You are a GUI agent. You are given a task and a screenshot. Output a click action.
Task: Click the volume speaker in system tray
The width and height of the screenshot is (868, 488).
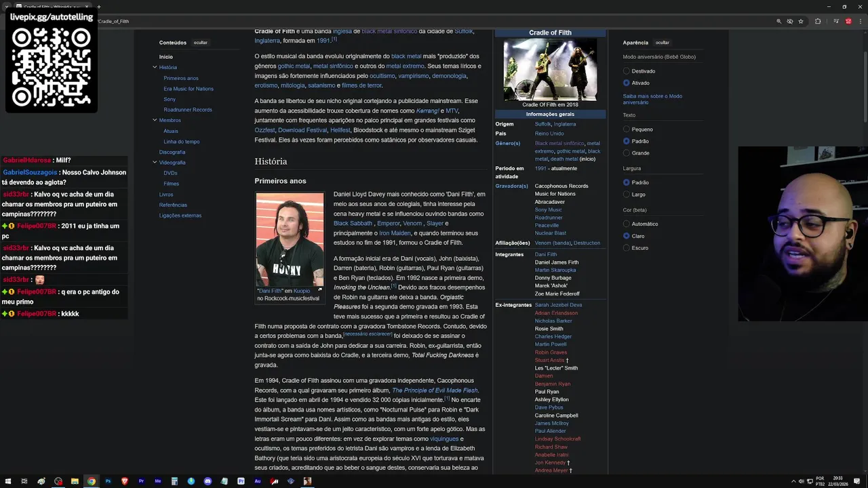pyautogui.click(x=802, y=481)
